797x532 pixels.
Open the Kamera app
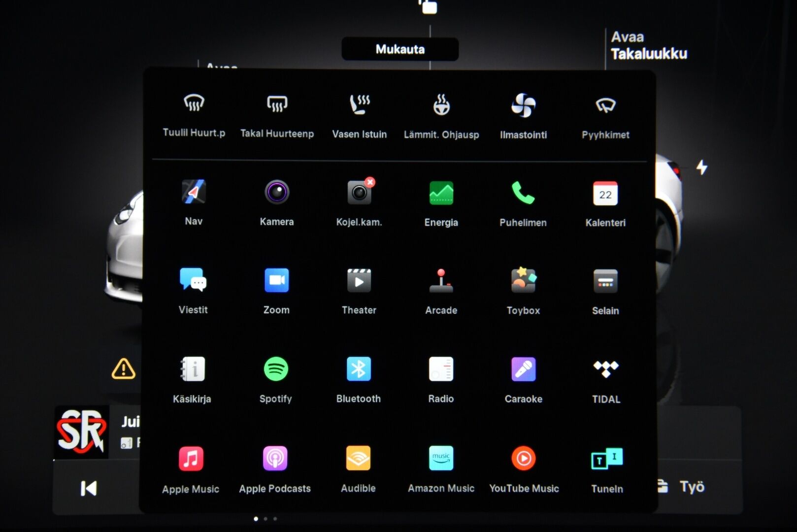click(277, 203)
